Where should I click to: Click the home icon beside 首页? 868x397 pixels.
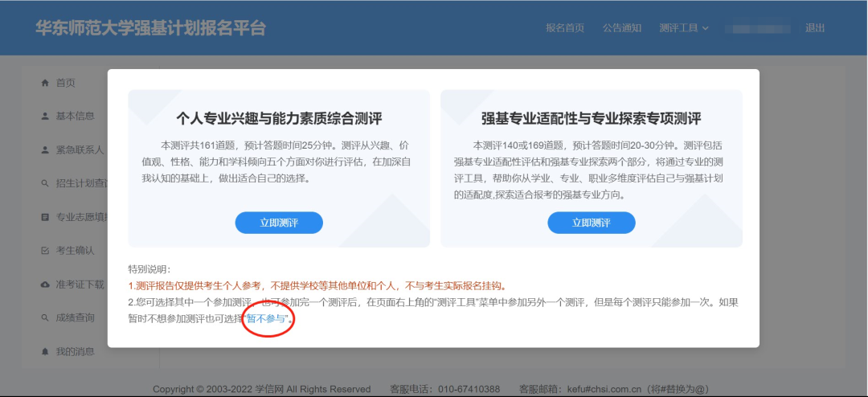click(45, 83)
